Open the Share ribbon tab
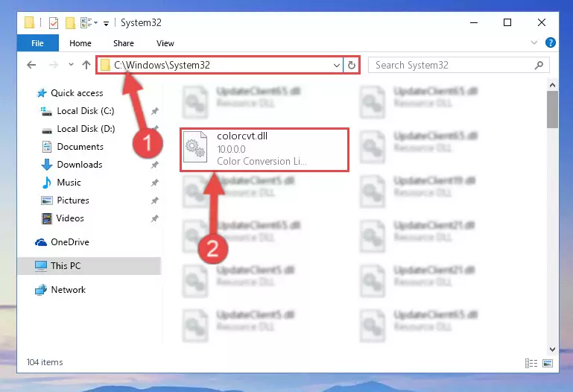Viewport: 573px width, 392px height. click(124, 43)
